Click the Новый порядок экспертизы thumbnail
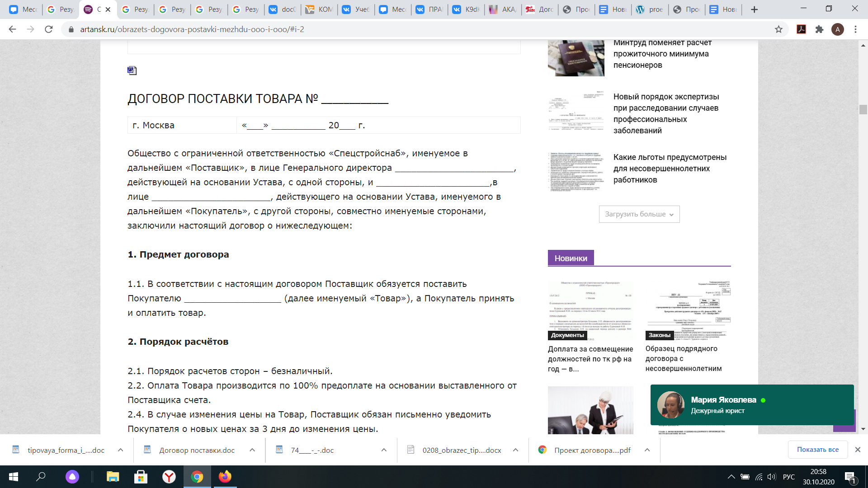The width and height of the screenshot is (868, 488). click(576, 111)
